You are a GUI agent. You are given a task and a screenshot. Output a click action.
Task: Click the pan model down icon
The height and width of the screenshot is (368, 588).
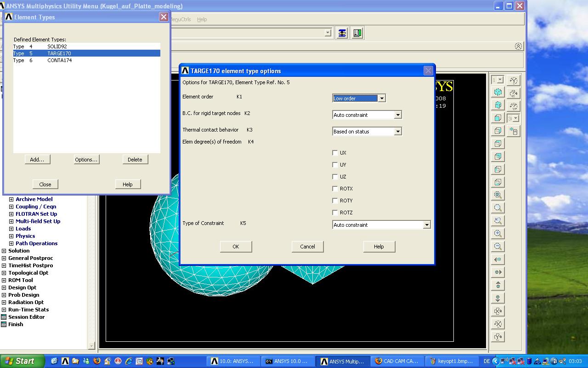point(498,298)
